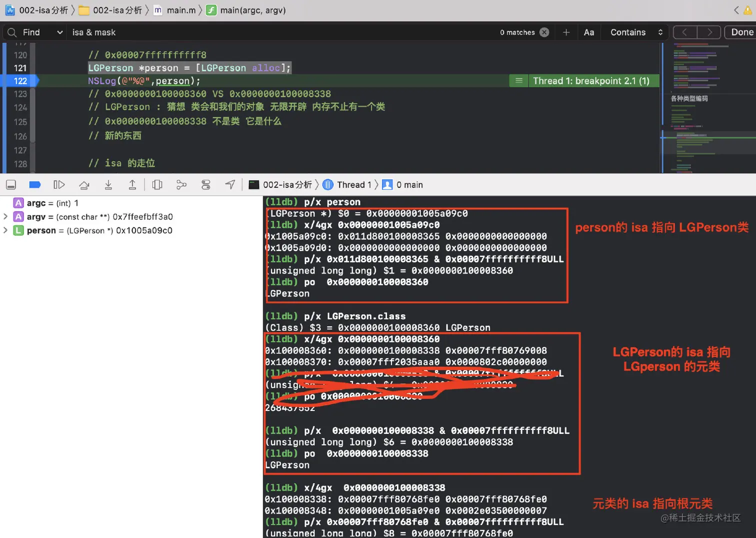Open the 002-isa分析 folder breadcrumb
This screenshot has width=756, height=538.
[110, 10]
